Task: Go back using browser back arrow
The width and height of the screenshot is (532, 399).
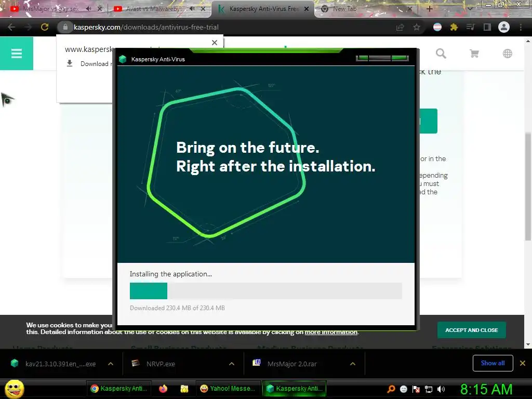Action: tap(11, 27)
